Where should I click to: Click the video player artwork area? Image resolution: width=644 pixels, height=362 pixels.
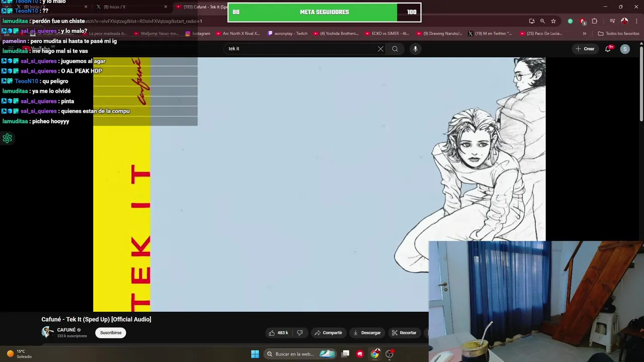point(319,184)
